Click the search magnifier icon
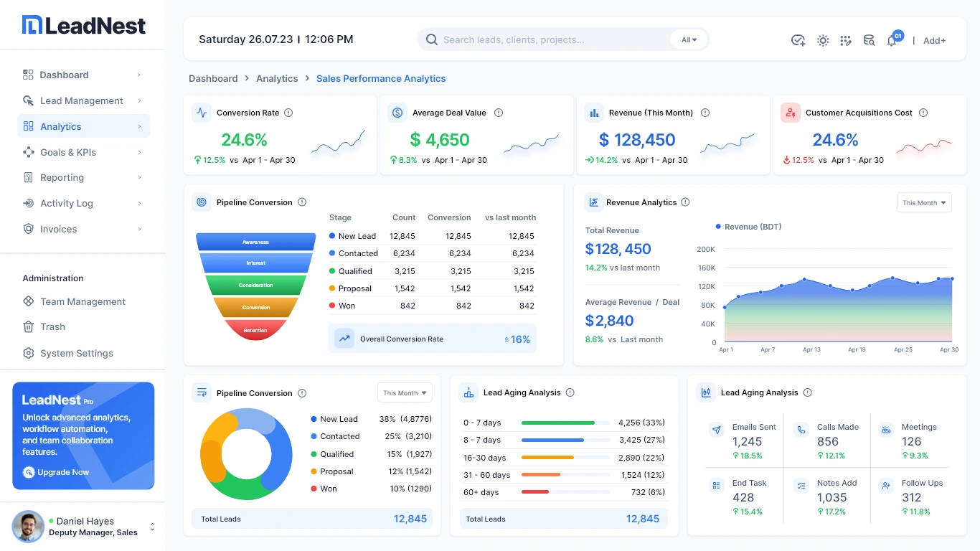980x551 pixels. (432, 39)
